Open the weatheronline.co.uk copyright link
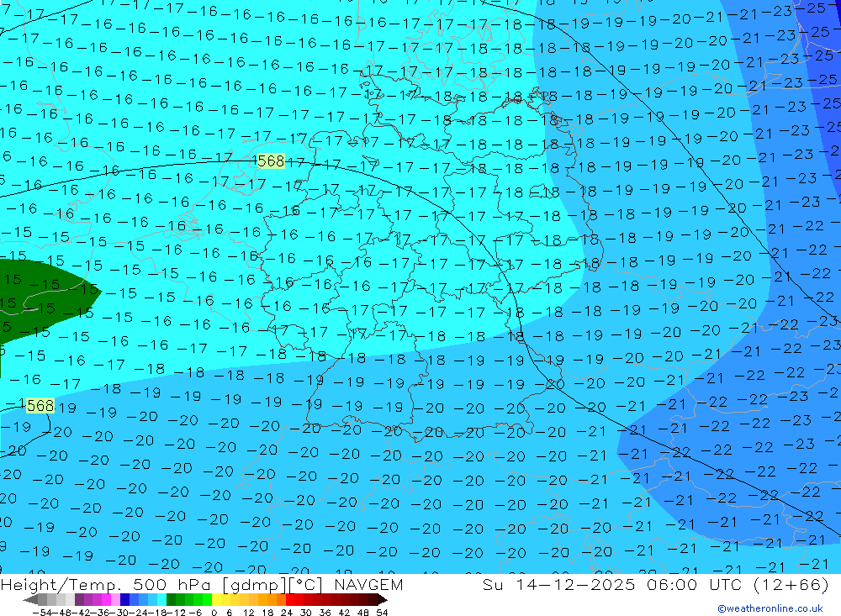The width and height of the screenshot is (841, 616). [770, 608]
